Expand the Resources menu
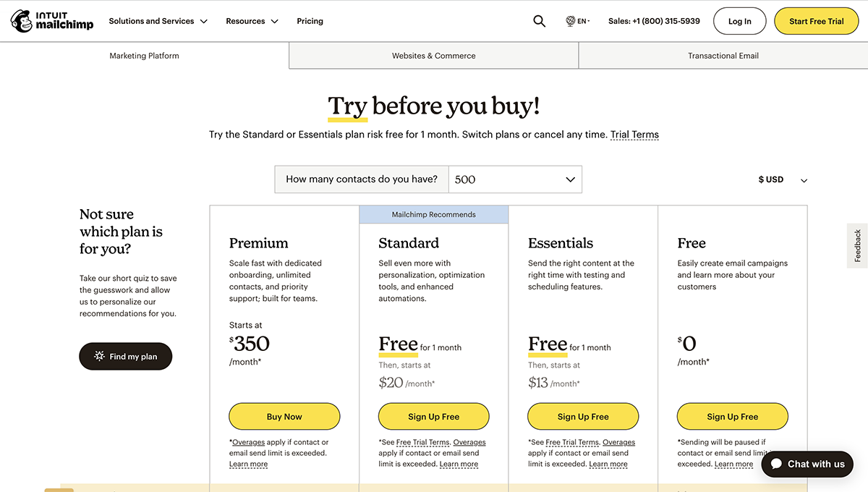The image size is (868, 492). (x=252, y=21)
